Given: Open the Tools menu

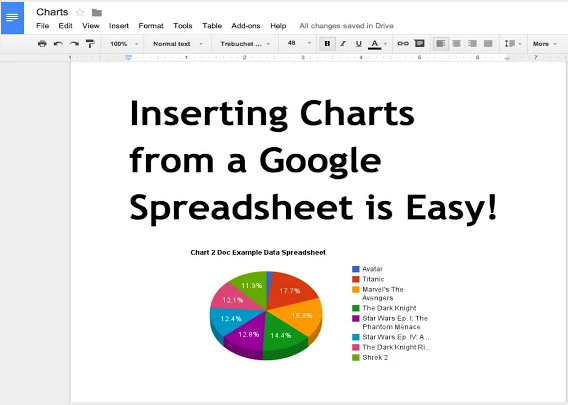Looking at the screenshot, I should tap(183, 26).
